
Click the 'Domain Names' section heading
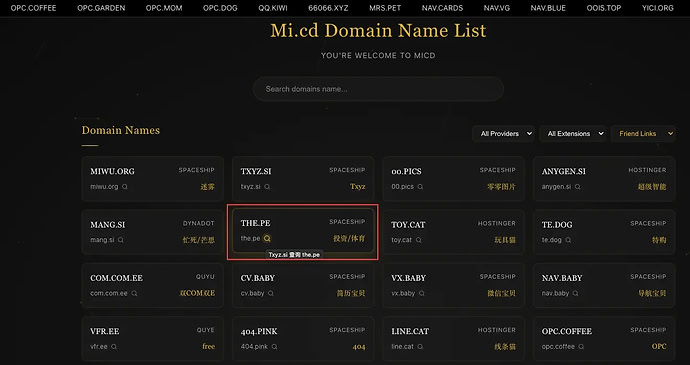pos(121,130)
